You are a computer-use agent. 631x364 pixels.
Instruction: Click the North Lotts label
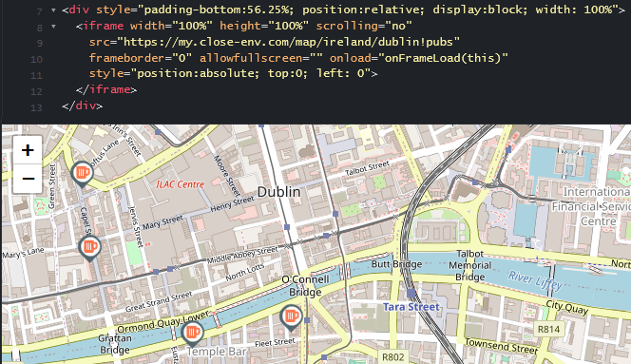244,272
